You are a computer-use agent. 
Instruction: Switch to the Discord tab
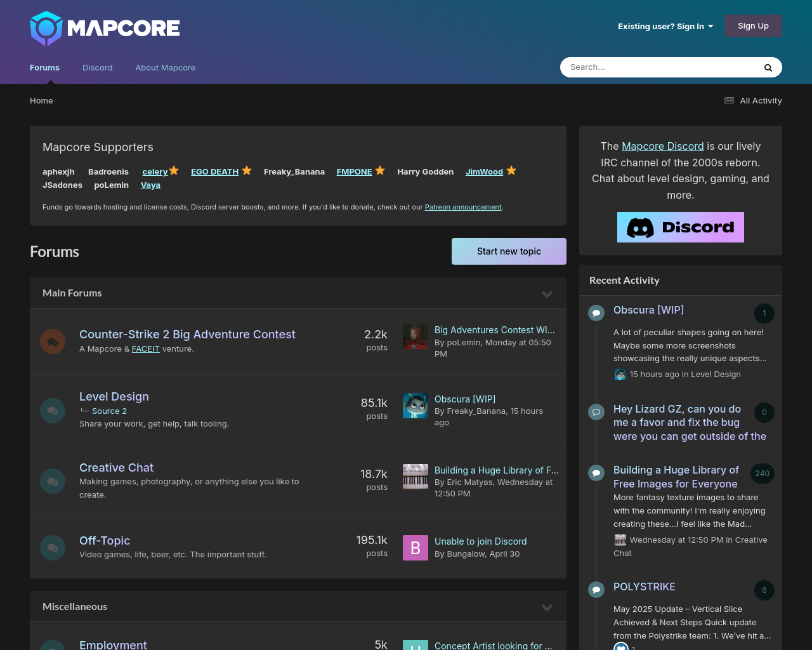97,67
